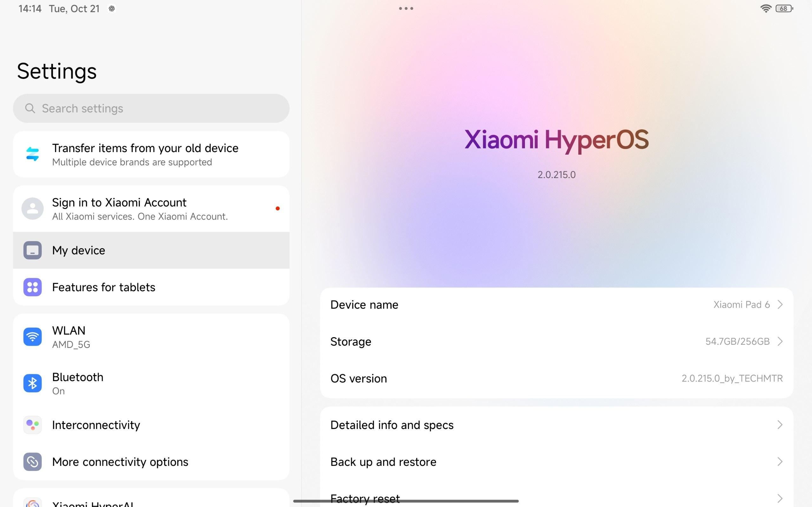
Task: Expand Detailed info and specs chevron
Action: (x=780, y=425)
